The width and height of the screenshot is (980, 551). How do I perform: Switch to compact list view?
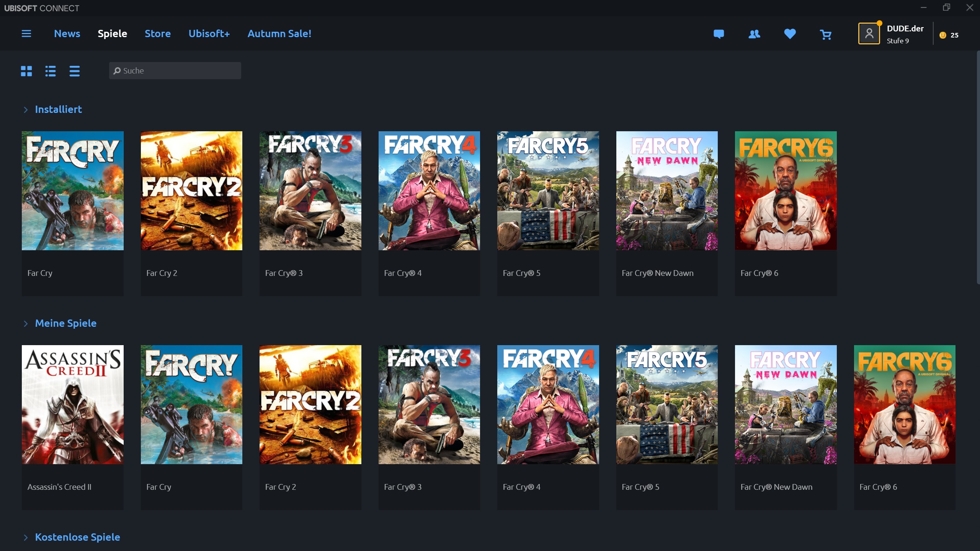[x=75, y=71]
